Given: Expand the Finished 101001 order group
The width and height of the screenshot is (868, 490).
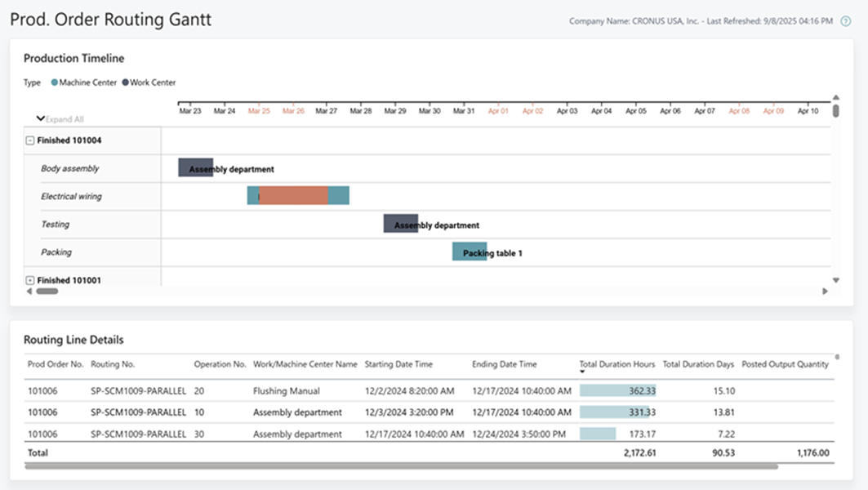Looking at the screenshot, I should coord(30,280).
